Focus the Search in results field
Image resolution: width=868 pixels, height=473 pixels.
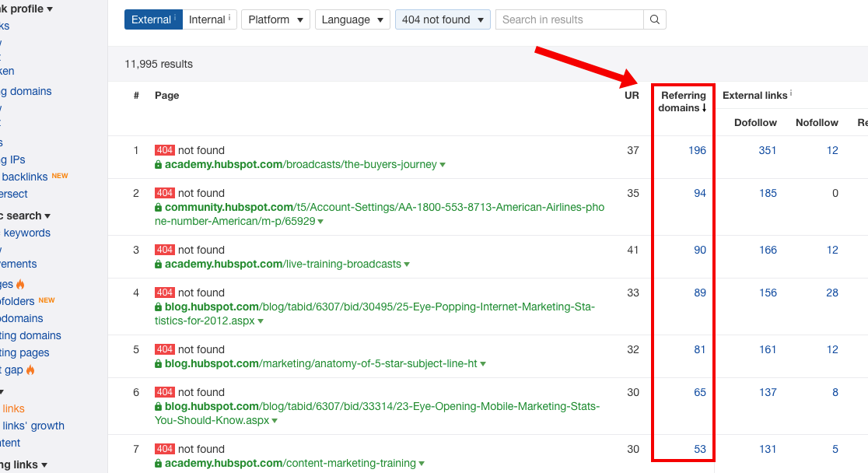tap(569, 19)
